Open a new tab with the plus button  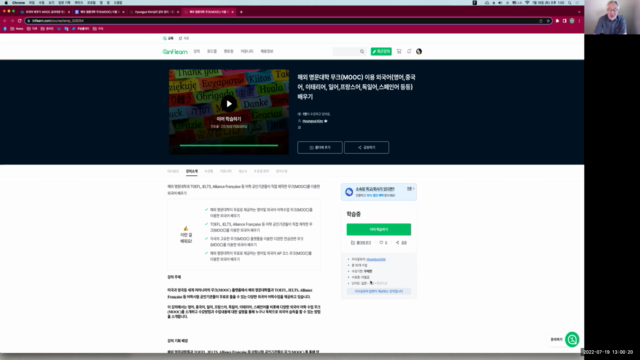point(241,12)
